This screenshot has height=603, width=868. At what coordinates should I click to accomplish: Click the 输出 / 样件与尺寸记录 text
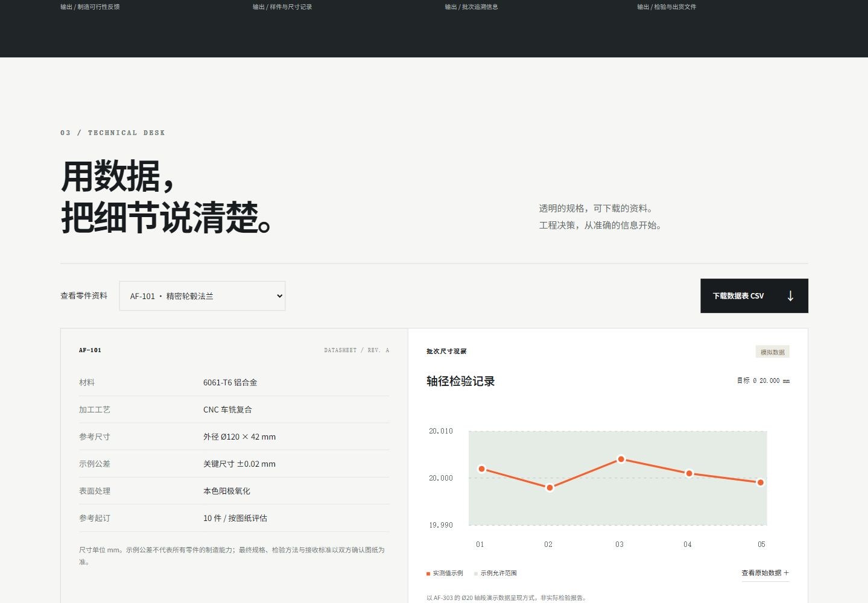click(282, 7)
